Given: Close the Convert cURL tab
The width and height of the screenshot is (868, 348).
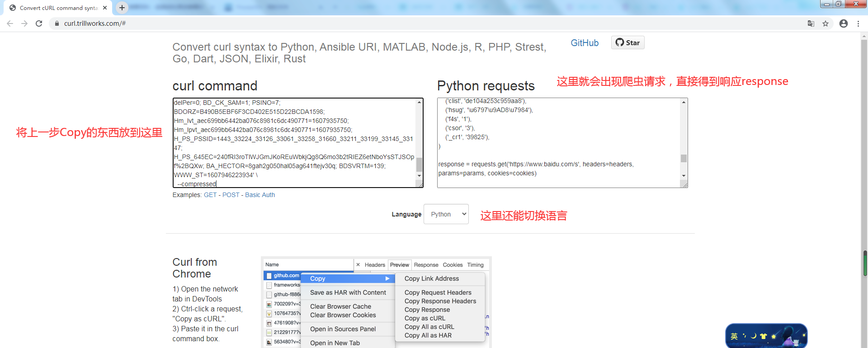Looking at the screenshot, I should click(105, 8).
